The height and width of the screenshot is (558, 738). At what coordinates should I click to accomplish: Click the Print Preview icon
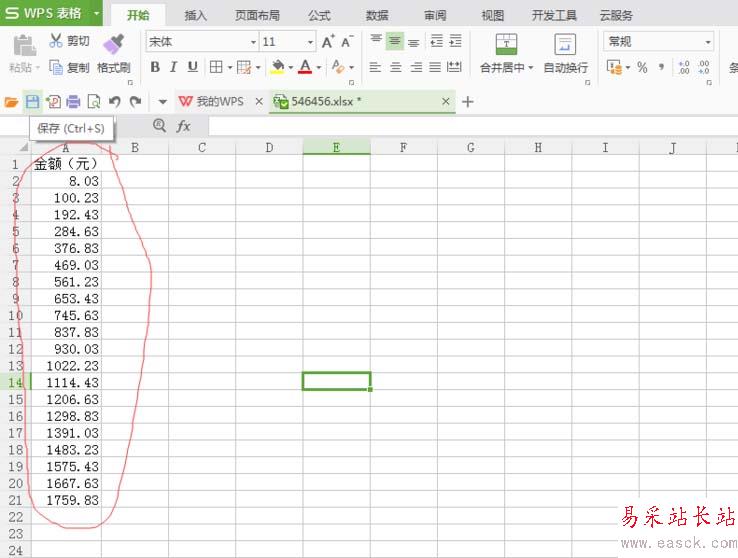94,102
